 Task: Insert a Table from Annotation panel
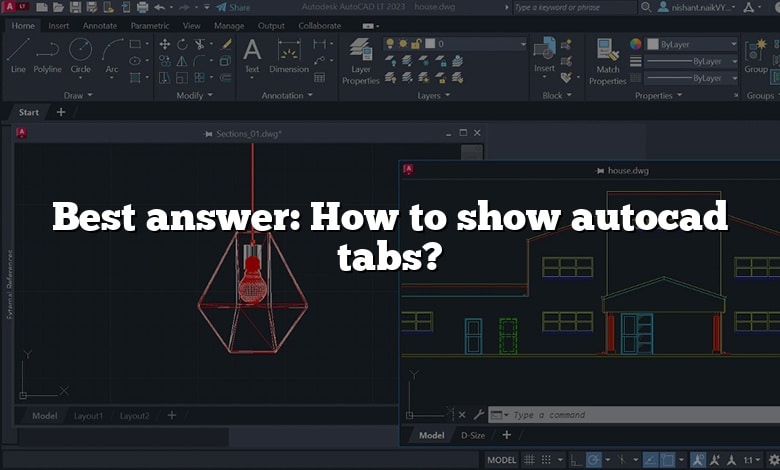click(x=319, y=78)
